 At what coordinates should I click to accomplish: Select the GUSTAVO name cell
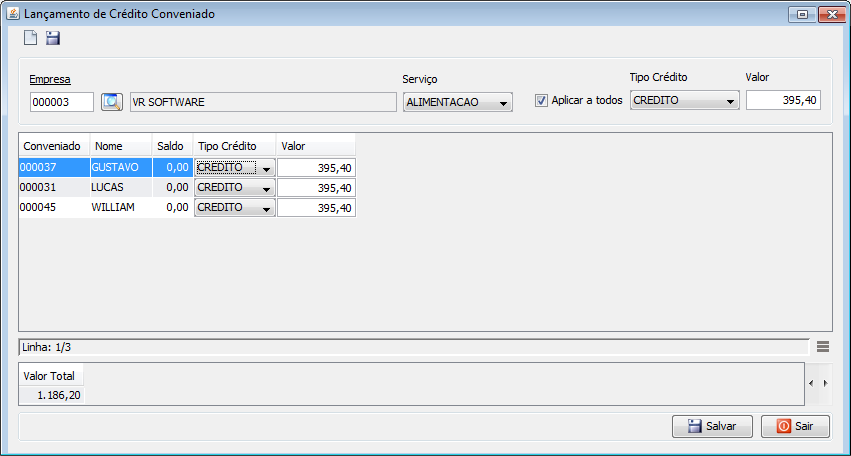(x=121, y=168)
